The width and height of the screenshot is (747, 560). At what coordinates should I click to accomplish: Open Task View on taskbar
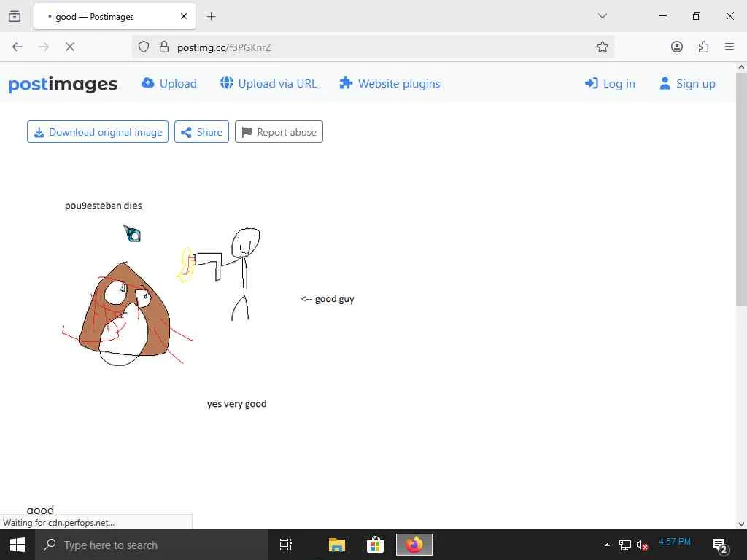(x=286, y=545)
